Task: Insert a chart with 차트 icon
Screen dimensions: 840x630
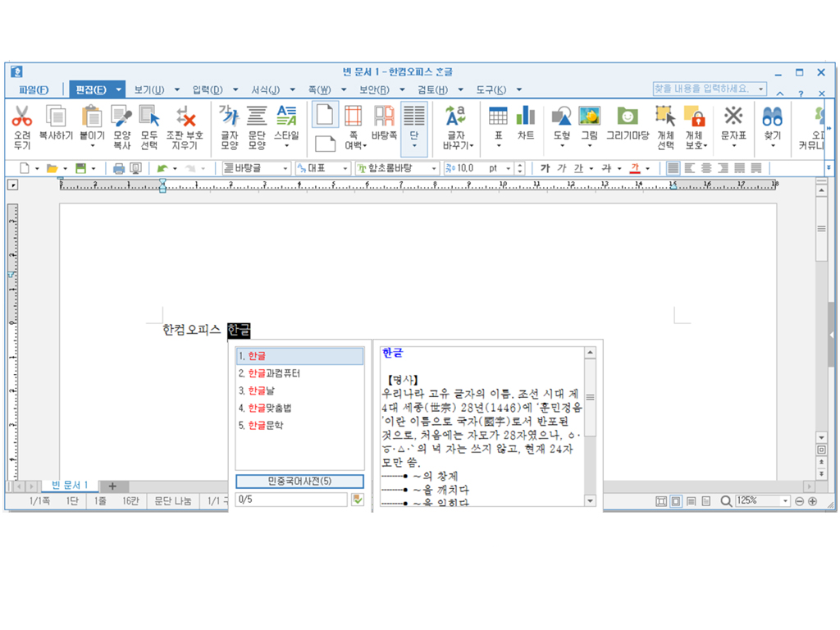Action: (526, 116)
